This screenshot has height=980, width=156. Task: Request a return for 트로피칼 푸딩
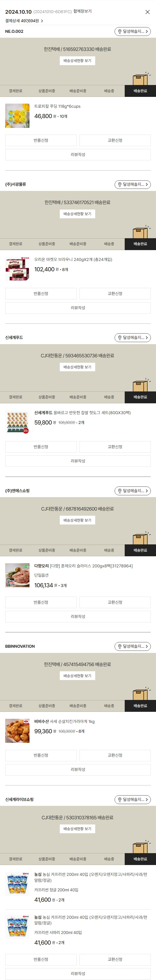tap(41, 140)
